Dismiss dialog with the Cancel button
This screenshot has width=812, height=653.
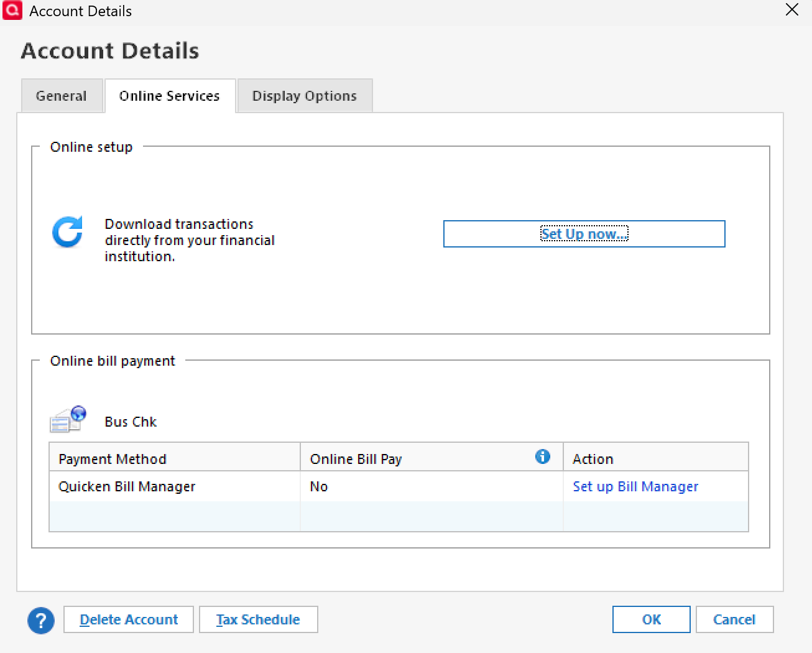[734, 619]
